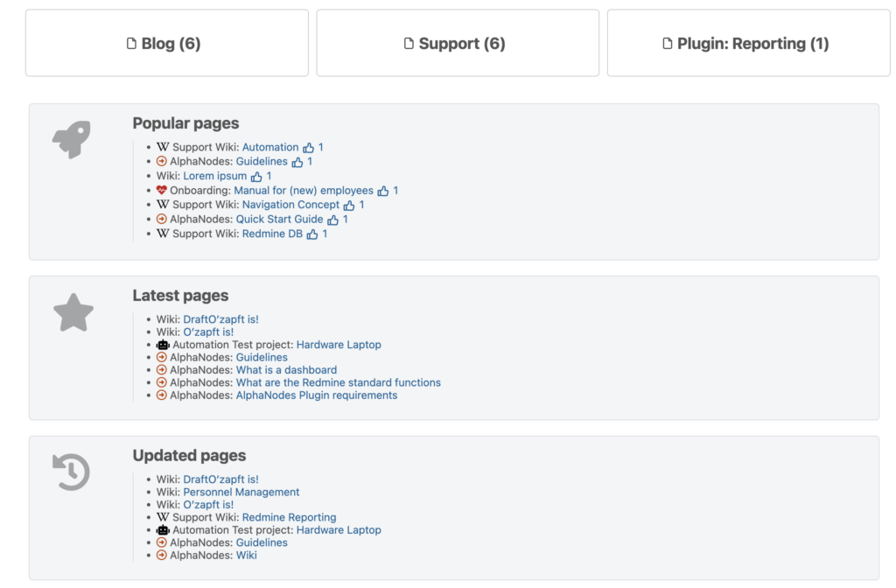Select the Support (6) category box

click(457, 43)
